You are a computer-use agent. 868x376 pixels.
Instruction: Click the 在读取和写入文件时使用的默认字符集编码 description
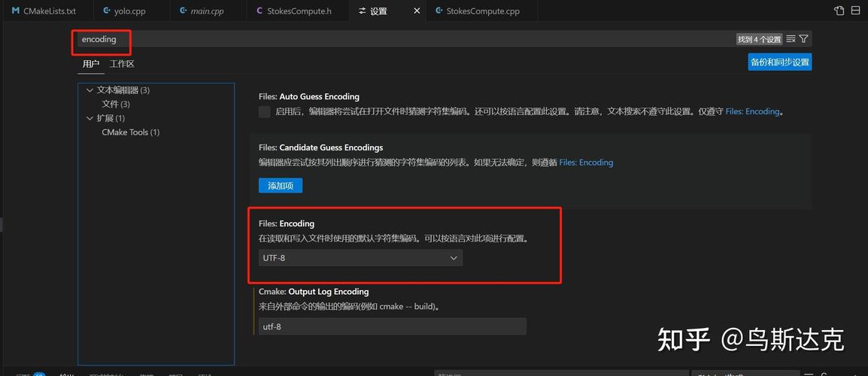tap(395, 239)
